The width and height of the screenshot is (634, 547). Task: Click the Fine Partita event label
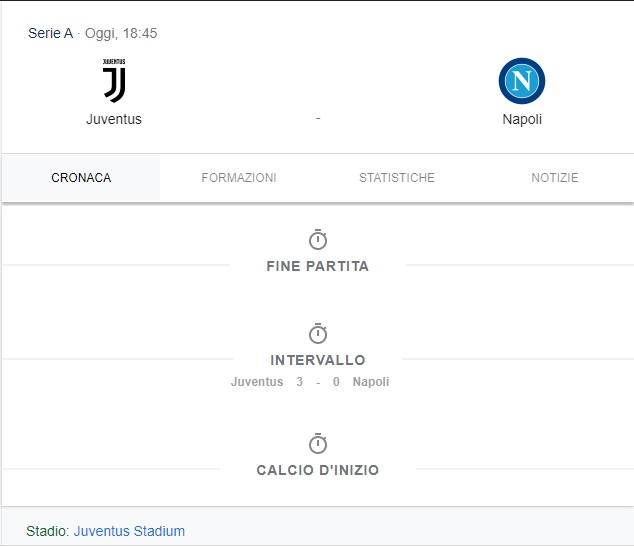click(318, 266)
